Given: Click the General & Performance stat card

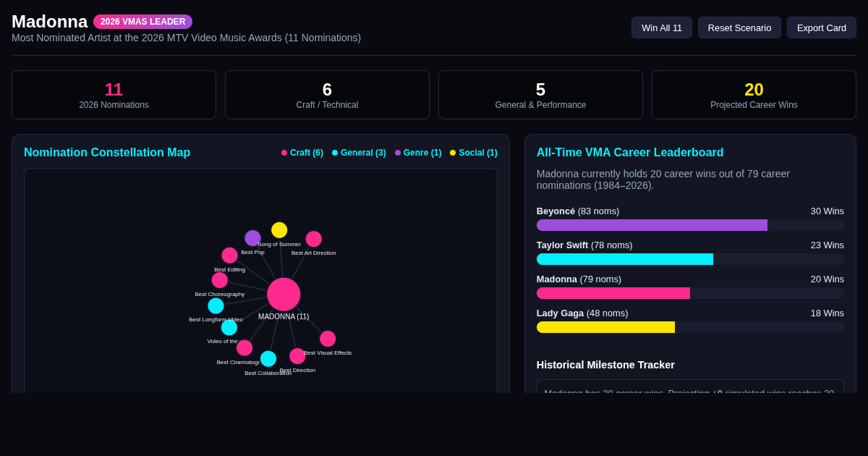Looking at the screenshot, I should (540, 95).
